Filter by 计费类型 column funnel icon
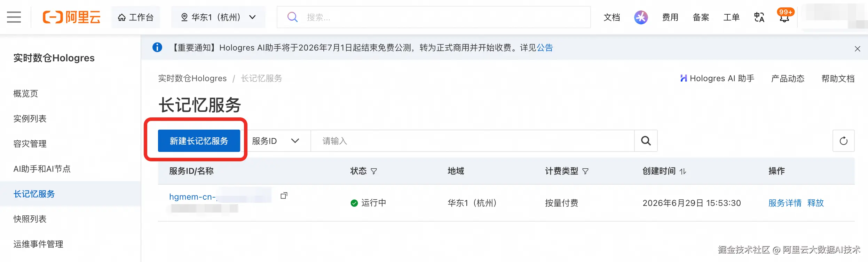The width and height of the screenshot is (868, 262). pos(585,171)
